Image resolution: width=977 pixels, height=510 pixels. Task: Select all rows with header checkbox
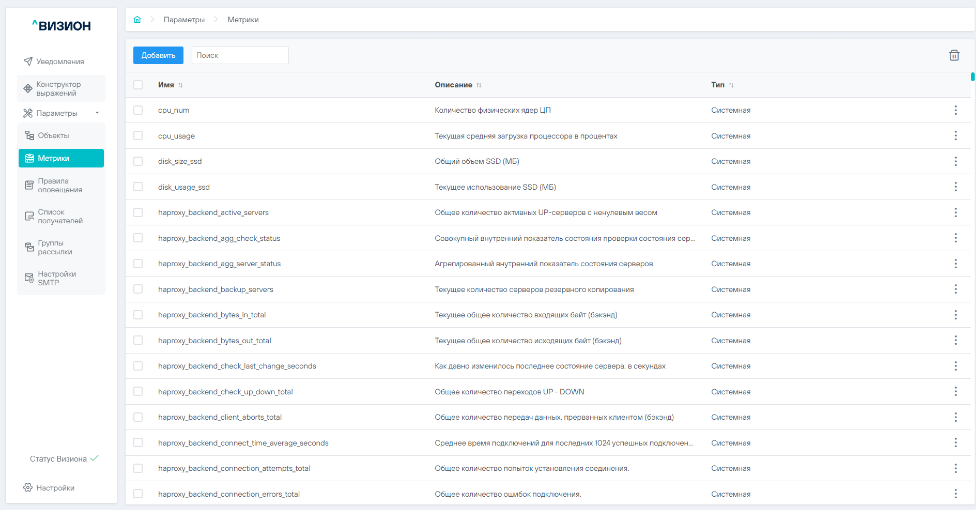tap(138, 85)
